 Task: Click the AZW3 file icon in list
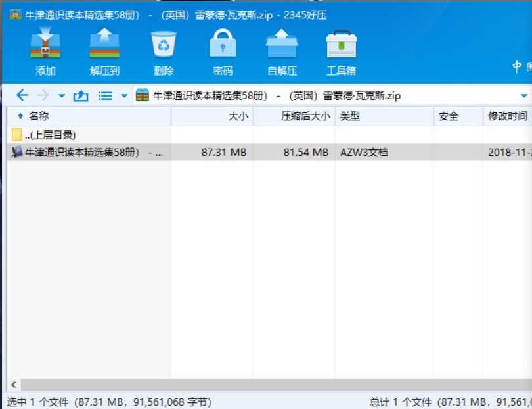tap(16, 152)
